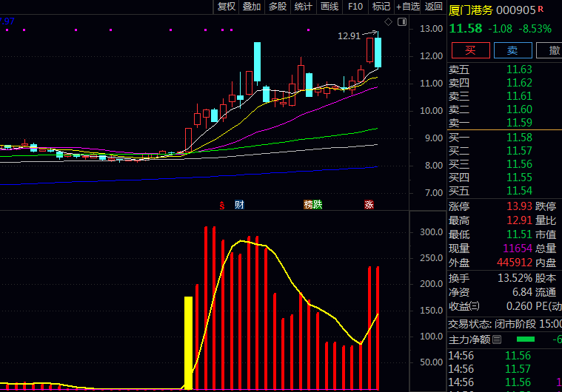
Task: Click the tall yellow volume bar
Action: coord(188,342)
